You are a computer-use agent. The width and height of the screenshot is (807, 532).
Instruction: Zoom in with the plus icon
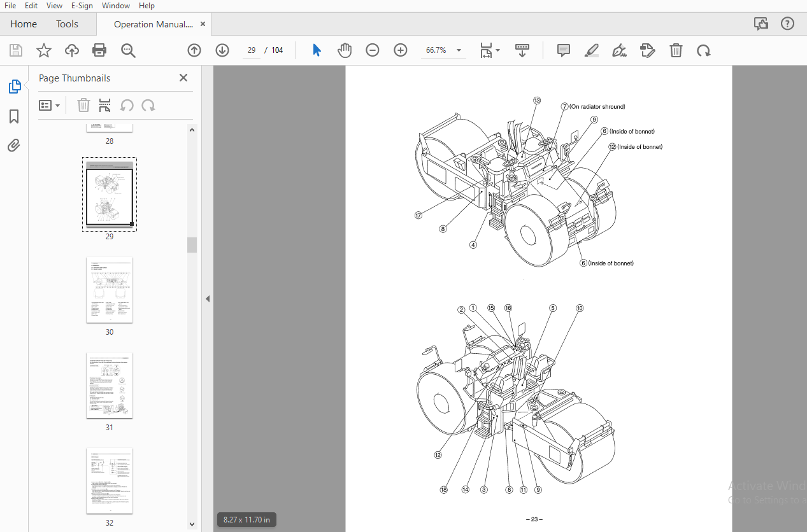(401, 50)
